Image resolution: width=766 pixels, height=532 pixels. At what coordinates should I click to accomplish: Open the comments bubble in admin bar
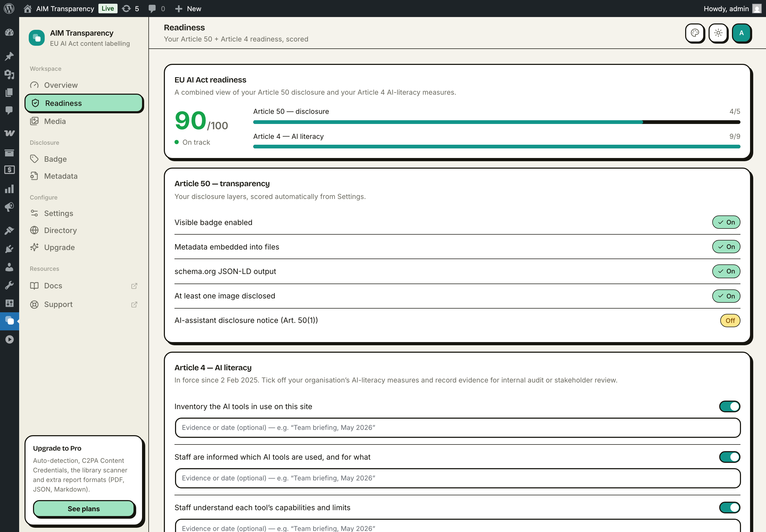click(157, 9)
